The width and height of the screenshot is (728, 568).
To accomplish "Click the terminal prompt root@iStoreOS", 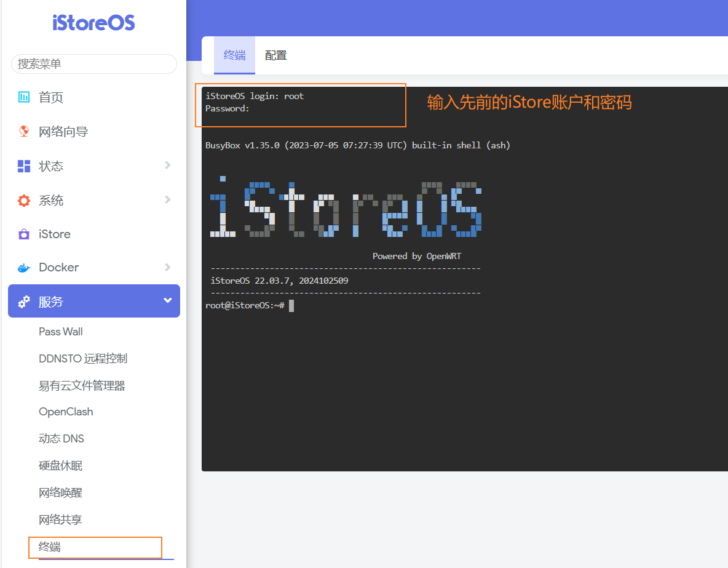I will (x=245, y=305).
